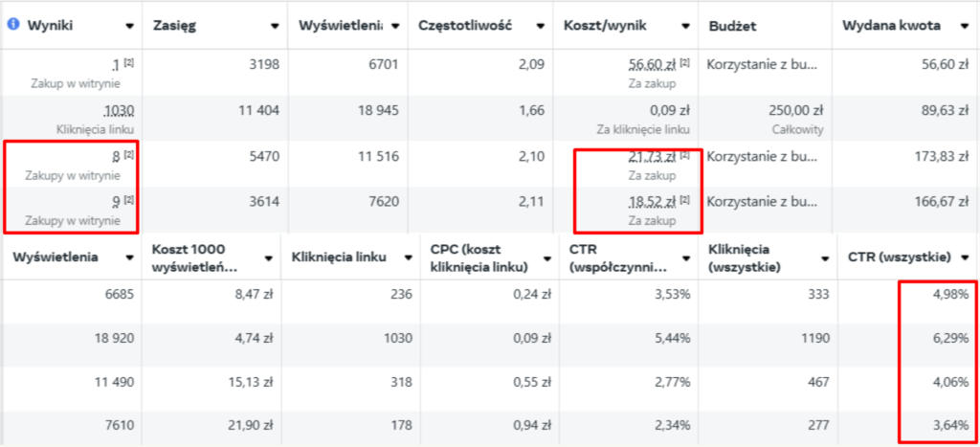Click the 18,52 zł cost per purchase

[653, 201]
